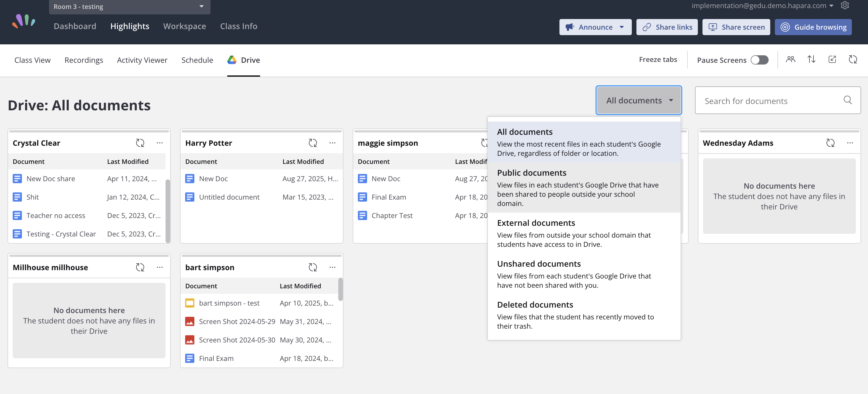Select the 'Unshared documents' filter option
The width and height of the screenshot is (868, 394).
[584, 274]
